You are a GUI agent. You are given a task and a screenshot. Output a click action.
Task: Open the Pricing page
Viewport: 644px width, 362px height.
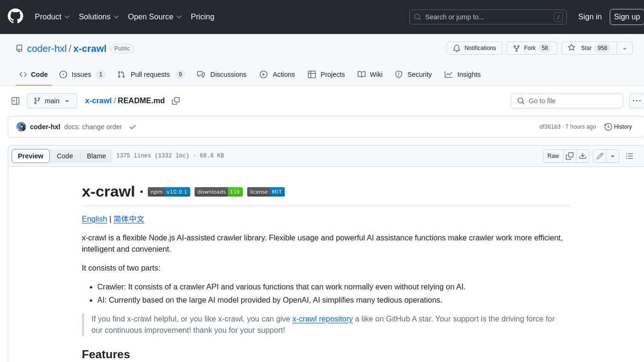click(x=202, y=17)
